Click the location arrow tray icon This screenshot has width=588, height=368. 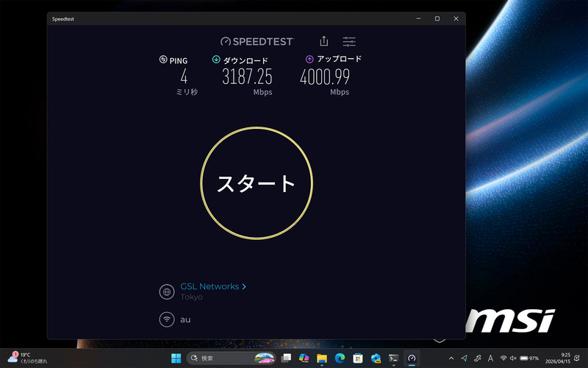tap(465, 358)
